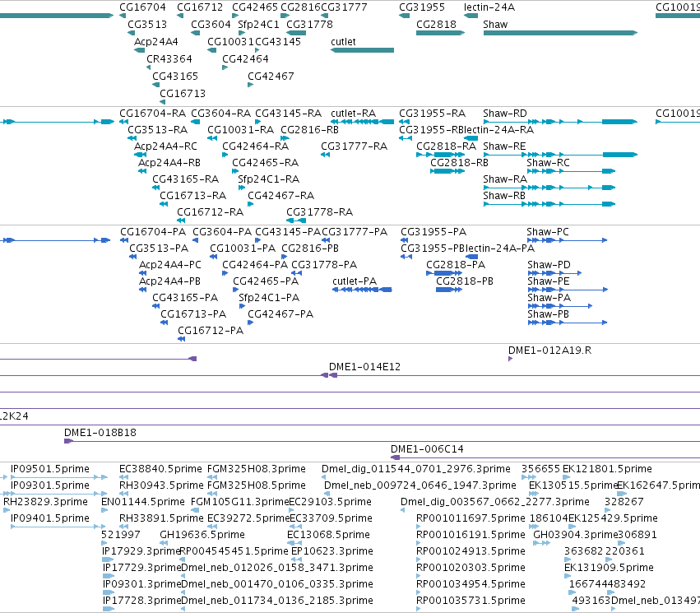The height and width of the screenshot is (613, 700).
Task: Select the CG3513 gene label
Action: point(147,25)
